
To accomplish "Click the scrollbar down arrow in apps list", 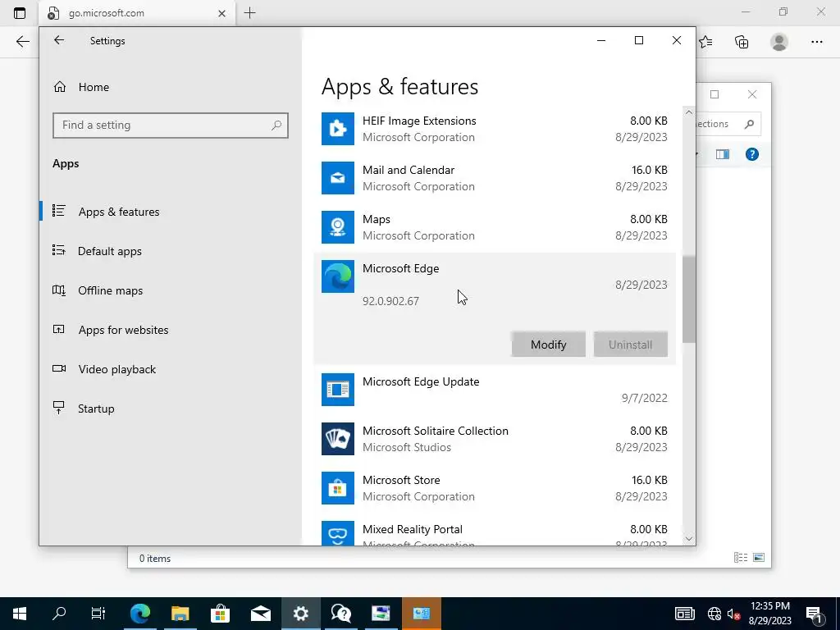I will 689,539.
